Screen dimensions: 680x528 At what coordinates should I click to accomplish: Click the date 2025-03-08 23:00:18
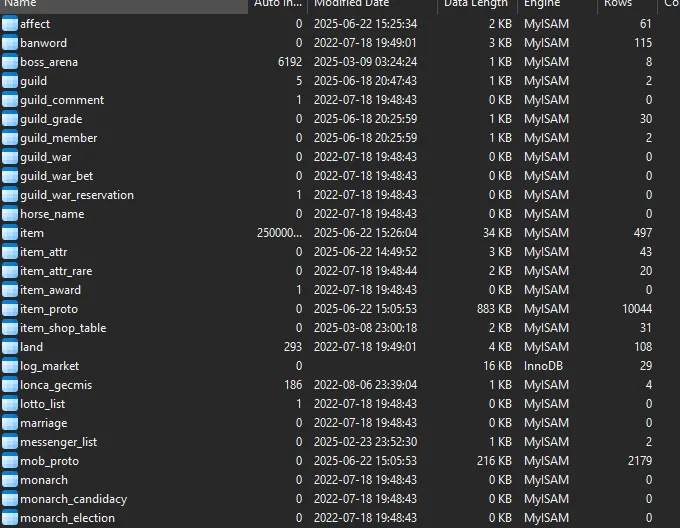click(365, 328)
